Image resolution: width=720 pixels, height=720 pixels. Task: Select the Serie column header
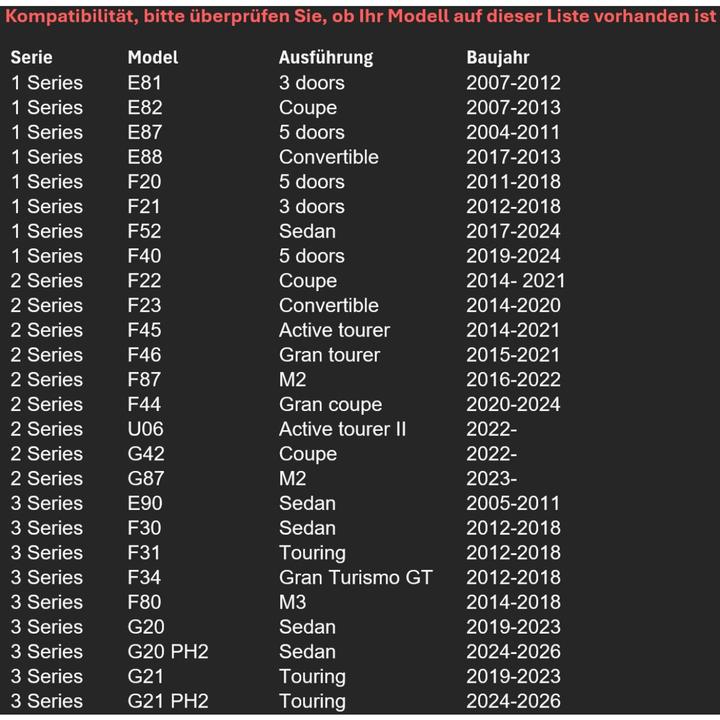(31, 58)
